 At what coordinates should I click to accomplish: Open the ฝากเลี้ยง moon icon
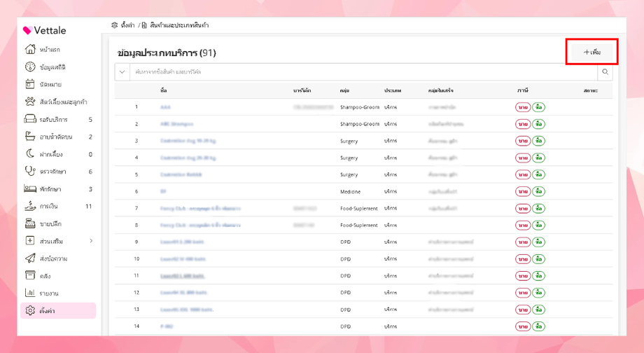coord(30,153)
